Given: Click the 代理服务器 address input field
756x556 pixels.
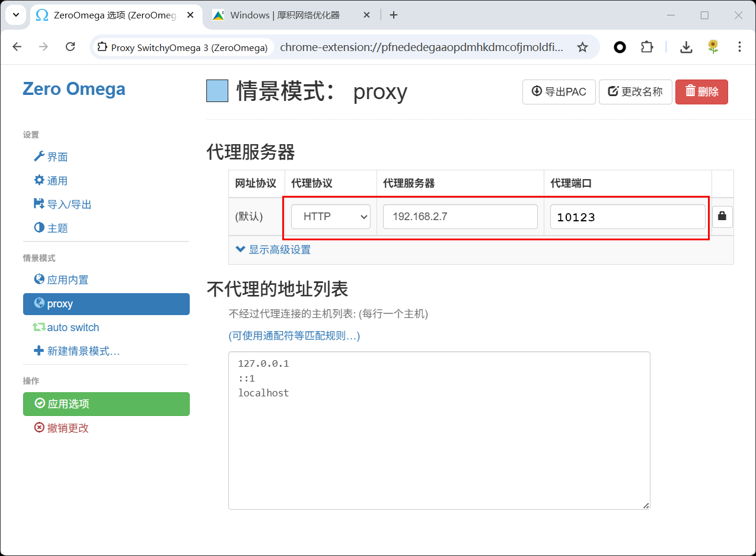Looking at the screenshot, I should click(460, 217).
